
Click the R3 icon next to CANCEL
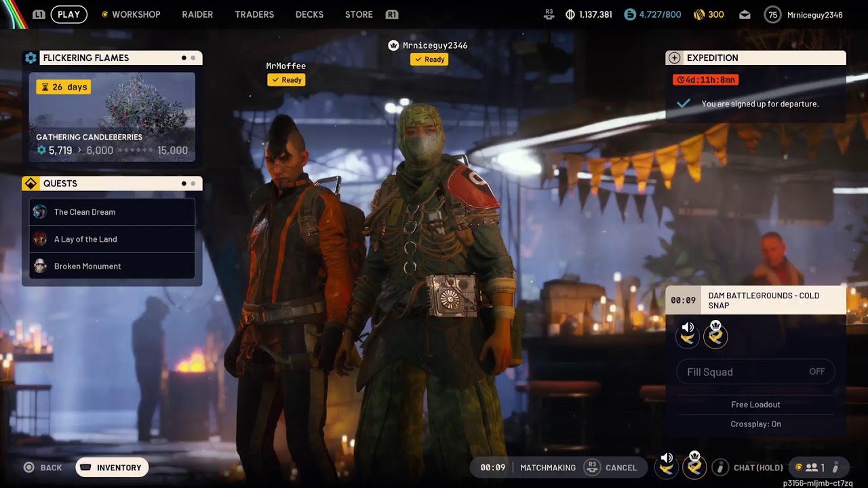point(592,467)
